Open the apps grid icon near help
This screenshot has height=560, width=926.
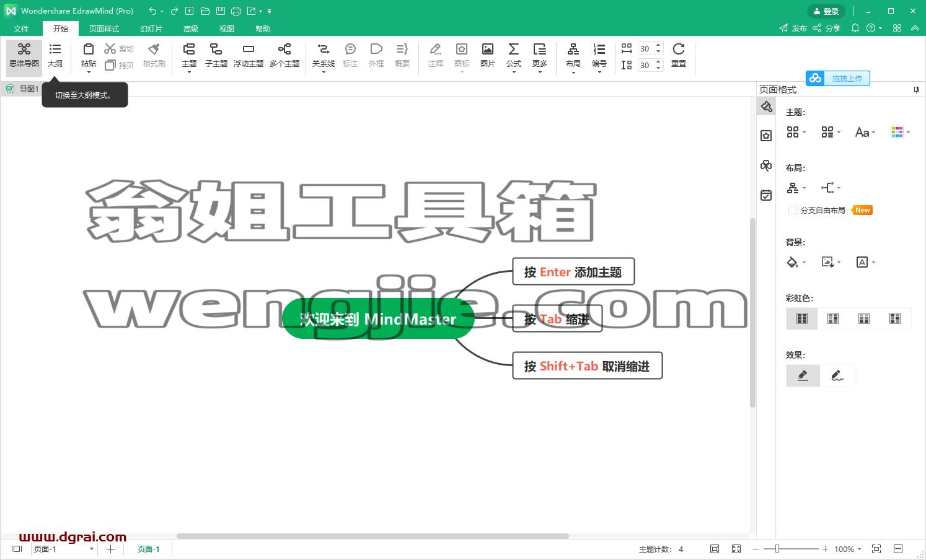(897, 28)
